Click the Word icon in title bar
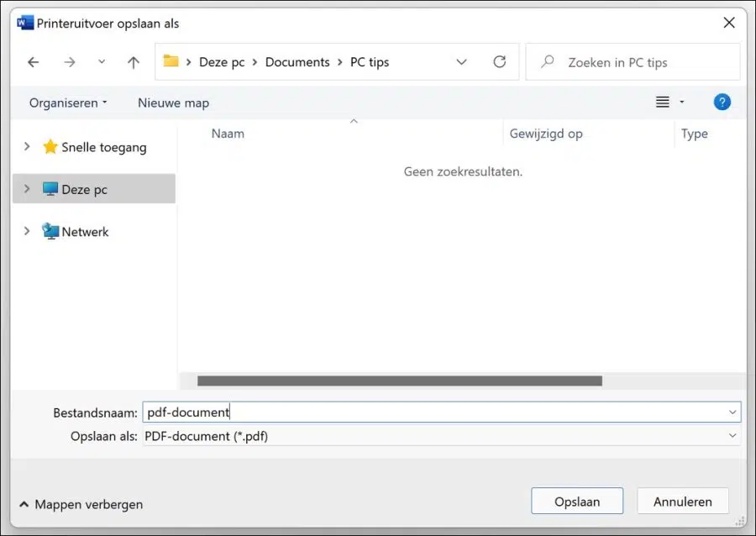This screenshot has height=536, width=756. tap(25, 23)
